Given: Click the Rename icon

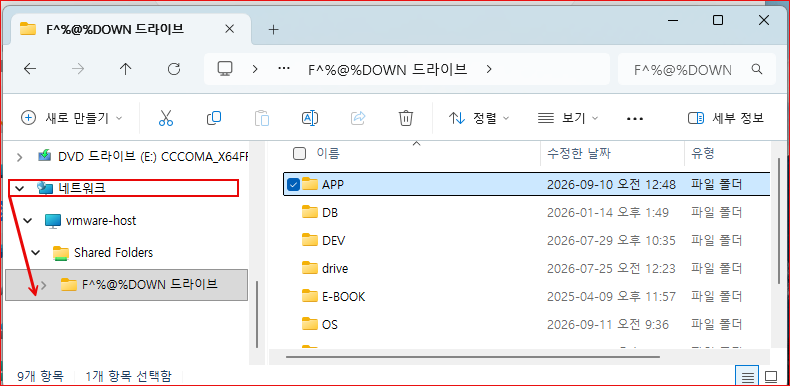Looking at the screenshot, I should [x=309, y=118].
